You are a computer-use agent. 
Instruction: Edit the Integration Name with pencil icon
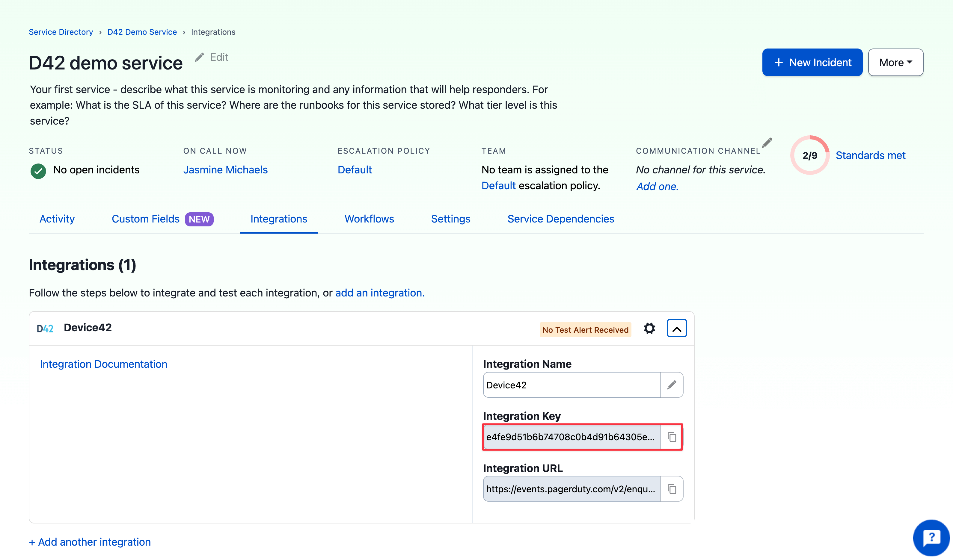tap(672, 385)
